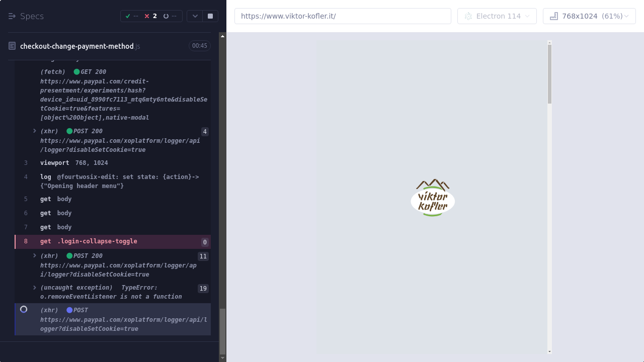
Task: Click the spec file document icon
Action: pos(12,46)
